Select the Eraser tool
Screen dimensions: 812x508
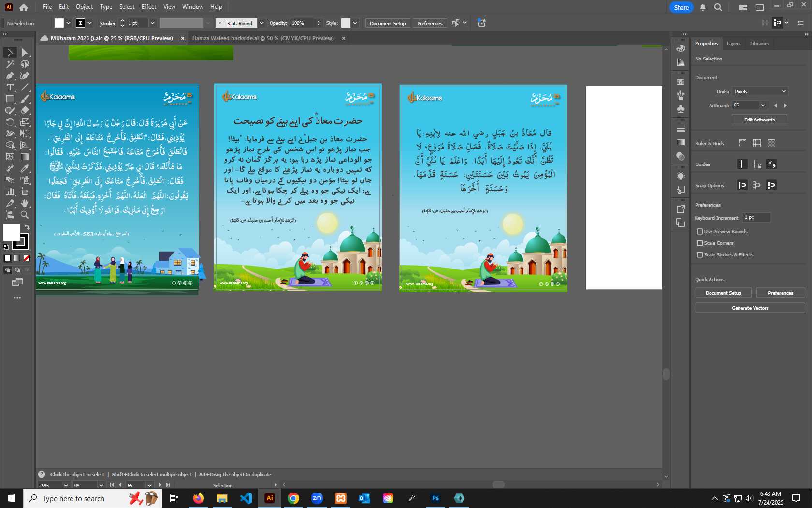[25, 110]
